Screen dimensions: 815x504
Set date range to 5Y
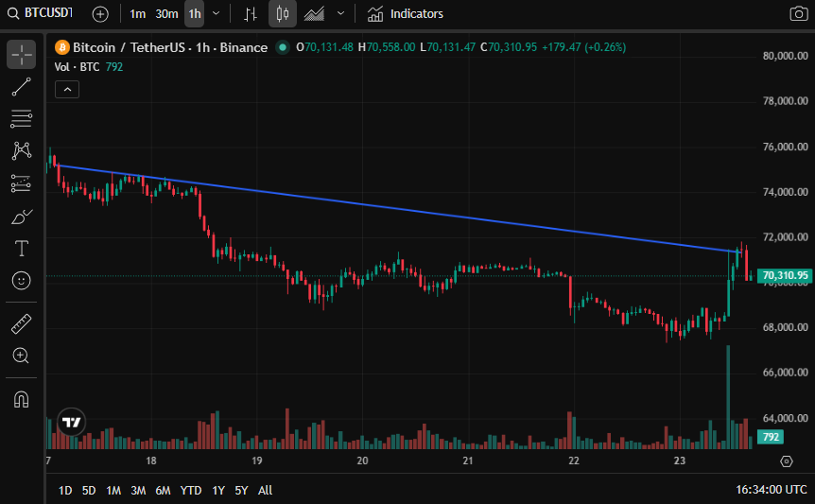[x=241, y=490]
